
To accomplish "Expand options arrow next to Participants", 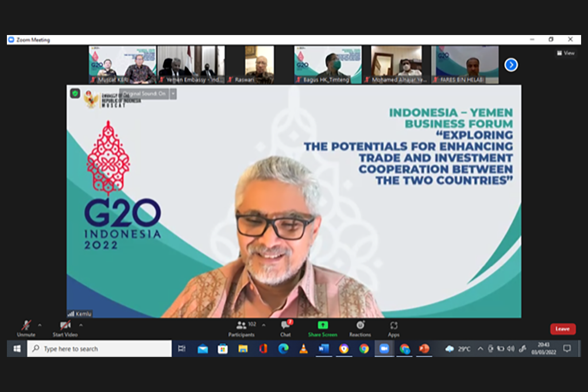I will [x=264, y=325].
